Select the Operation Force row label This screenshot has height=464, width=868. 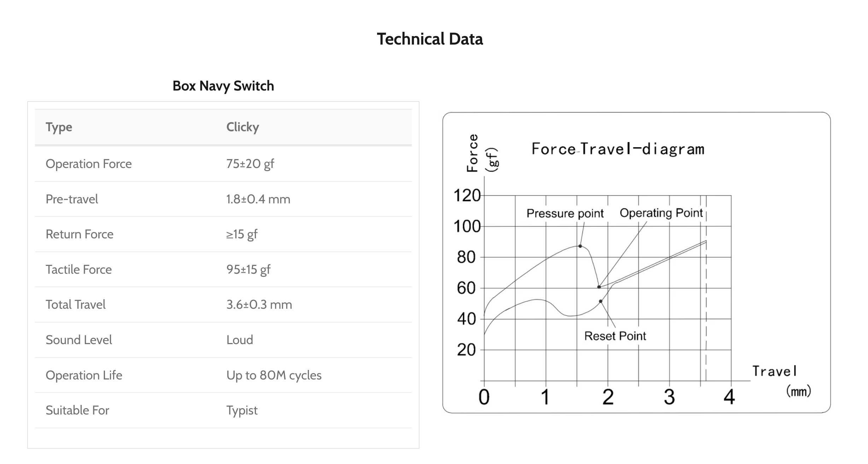(89, 164)
